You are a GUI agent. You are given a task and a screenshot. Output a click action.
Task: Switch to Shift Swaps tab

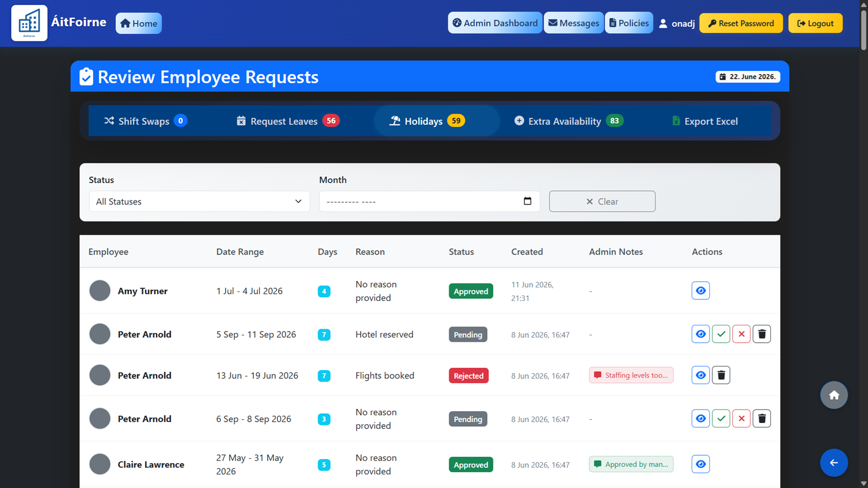146,121
